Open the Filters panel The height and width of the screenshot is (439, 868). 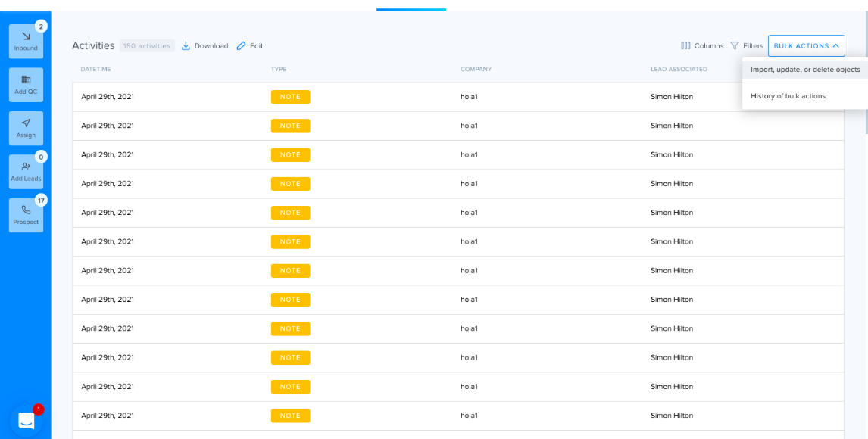click(x=747, y=46)
